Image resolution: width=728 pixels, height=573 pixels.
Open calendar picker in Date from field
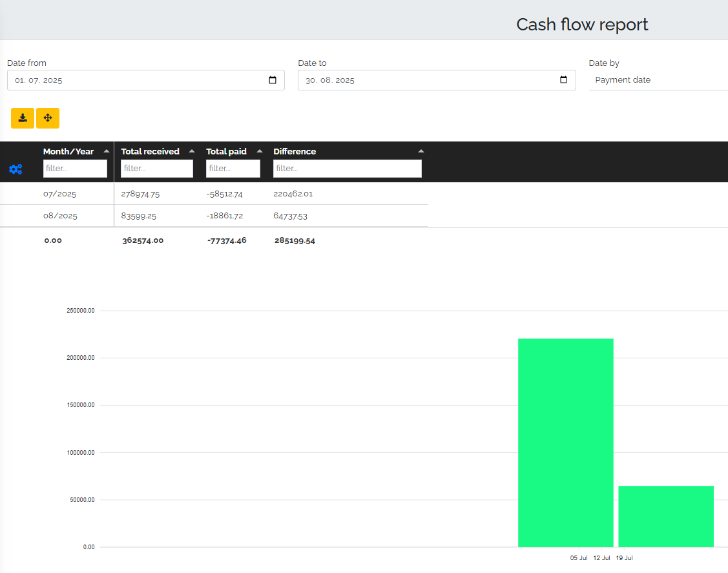coord(273,80)
